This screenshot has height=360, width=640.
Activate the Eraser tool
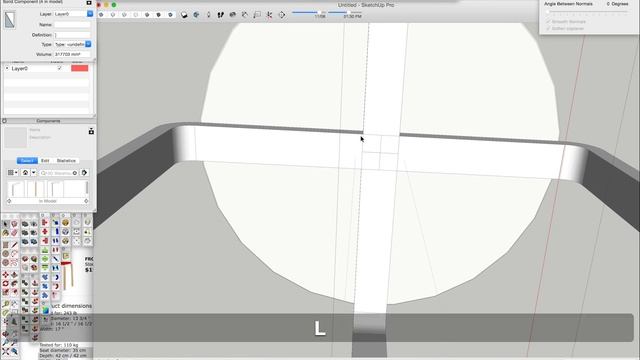tap(14, 233)
